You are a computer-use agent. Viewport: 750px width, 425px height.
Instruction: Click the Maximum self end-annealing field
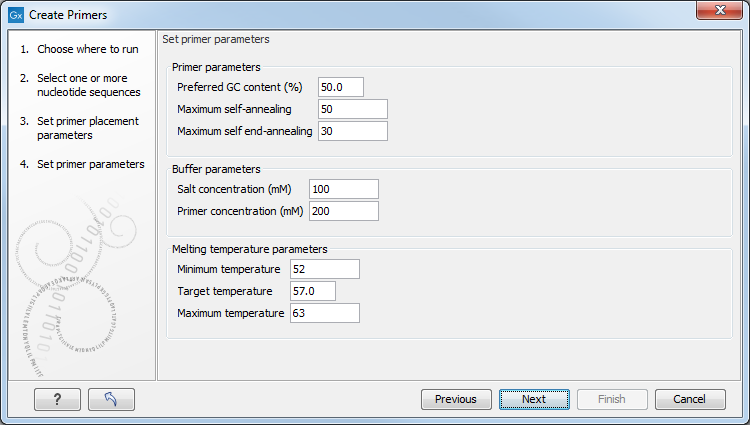click(x=353, y=131)
